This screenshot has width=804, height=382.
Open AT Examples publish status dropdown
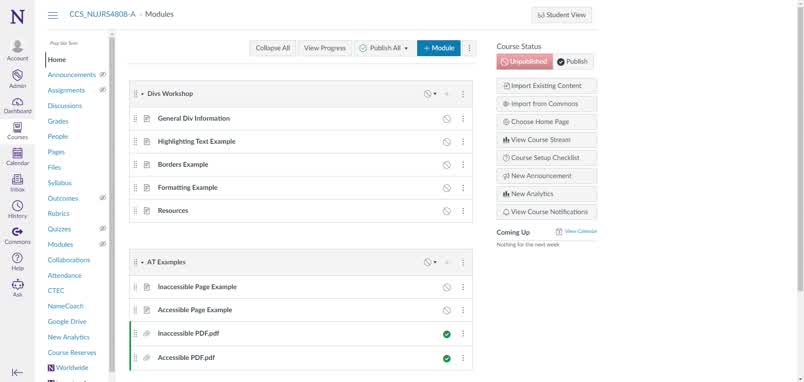coord(430,262)
